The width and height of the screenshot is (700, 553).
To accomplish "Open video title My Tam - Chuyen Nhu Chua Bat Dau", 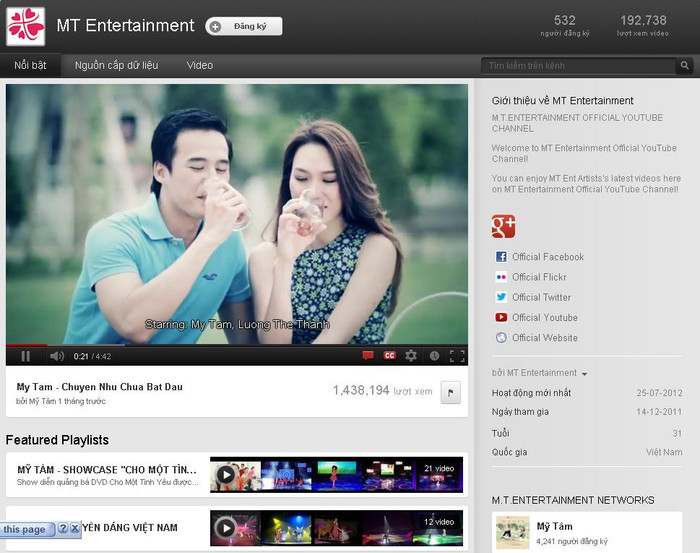I will point(100,387).
